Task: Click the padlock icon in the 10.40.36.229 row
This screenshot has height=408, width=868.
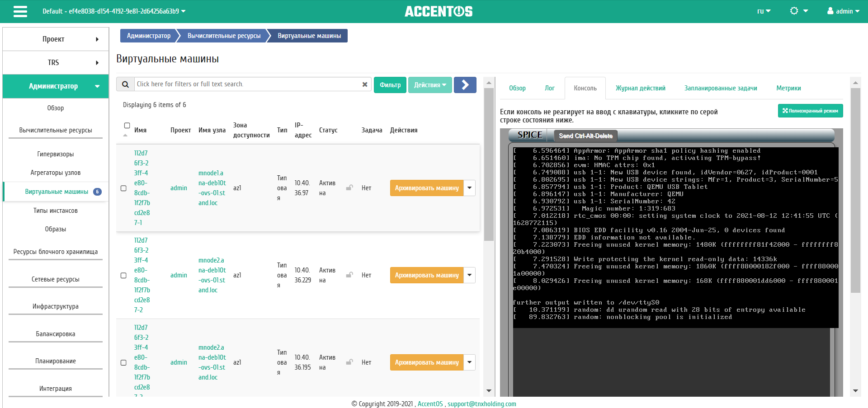Action: [x=349, y=275]
